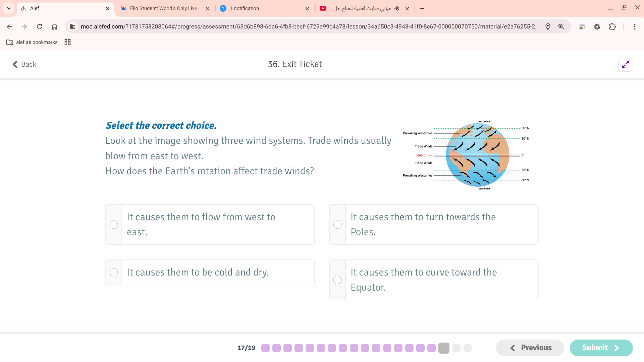
Task: Click the wind systems globe image
Action: 477,155
